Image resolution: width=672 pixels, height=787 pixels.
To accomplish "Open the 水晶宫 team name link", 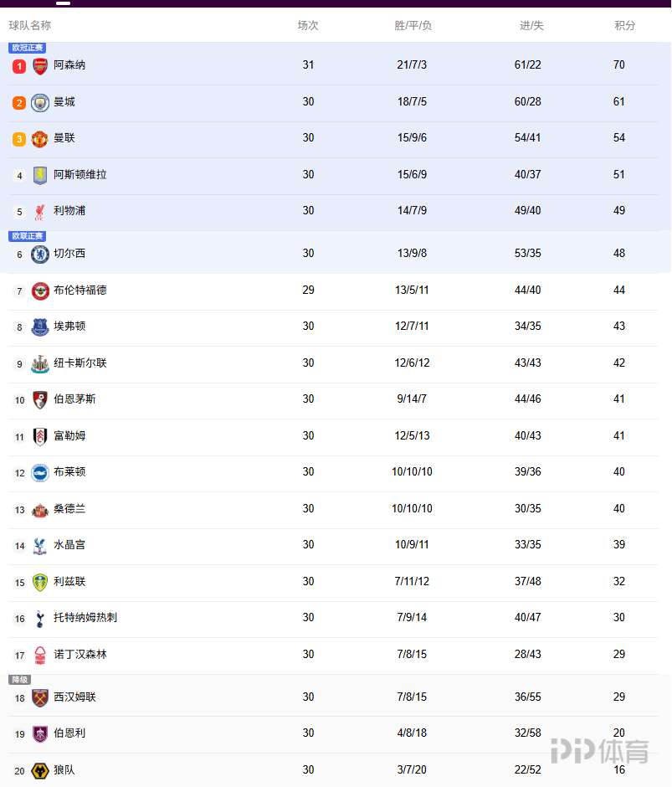I will (69, 545).
